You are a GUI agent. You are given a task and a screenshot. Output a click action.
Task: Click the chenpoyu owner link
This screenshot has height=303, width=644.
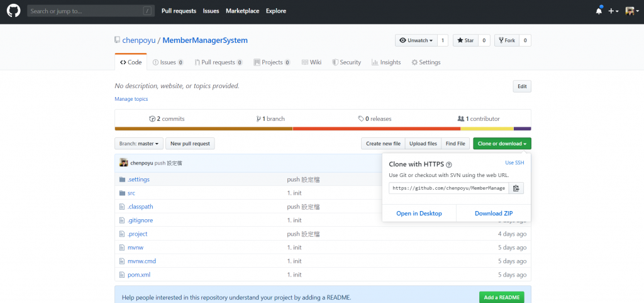pos(139,40)
